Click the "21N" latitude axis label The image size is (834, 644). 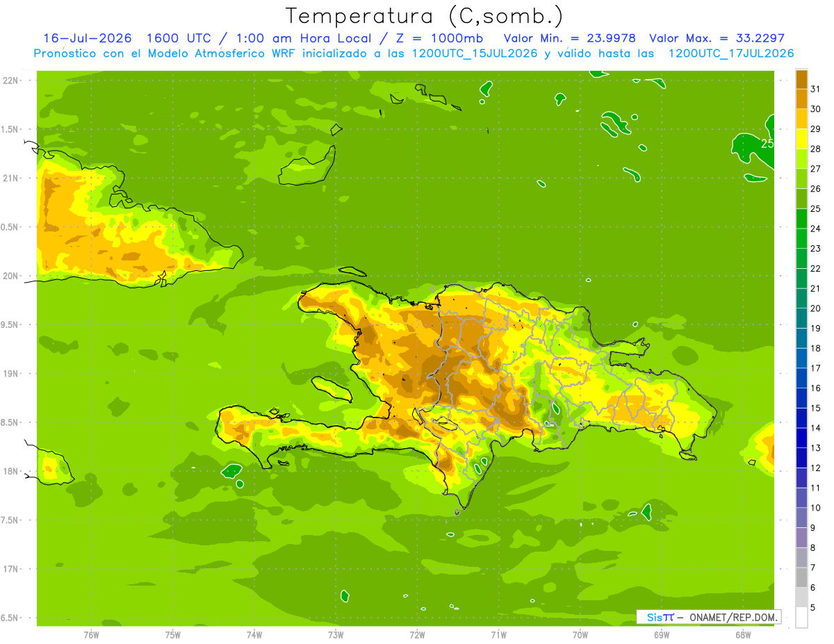pos(10,178)
